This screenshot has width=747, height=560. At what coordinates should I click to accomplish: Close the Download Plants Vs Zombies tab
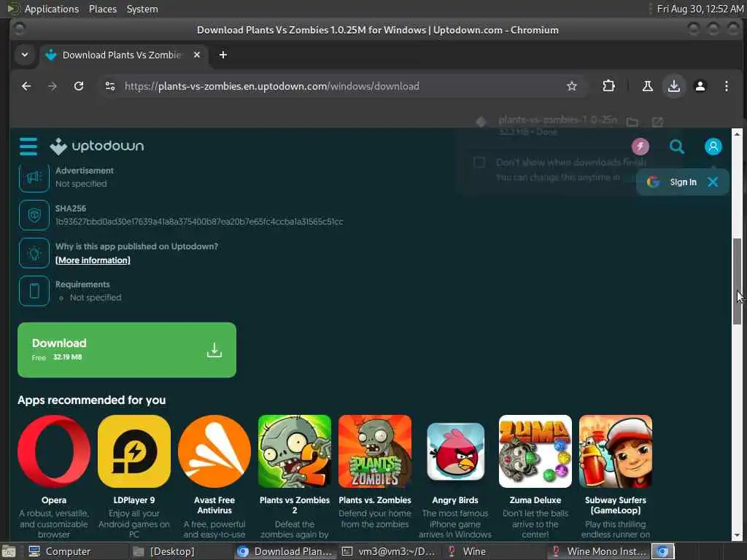click(x=197, y=55)
